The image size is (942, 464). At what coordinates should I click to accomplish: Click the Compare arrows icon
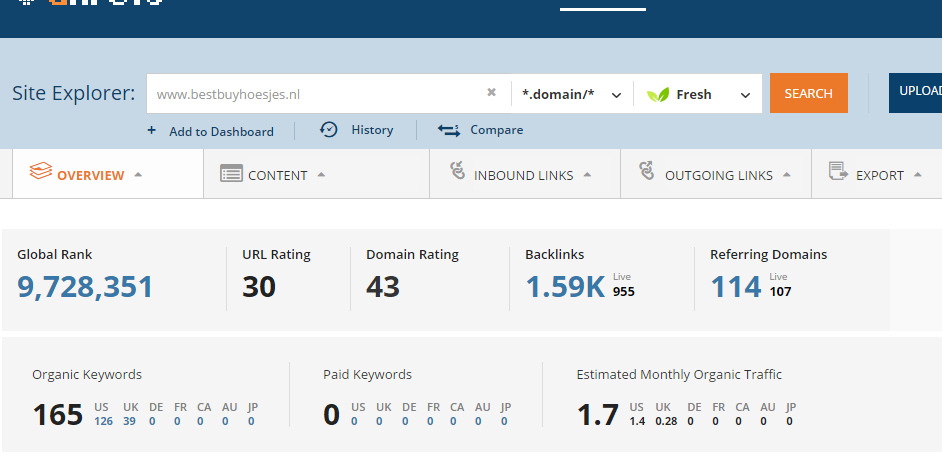click(x=449, y=130)
